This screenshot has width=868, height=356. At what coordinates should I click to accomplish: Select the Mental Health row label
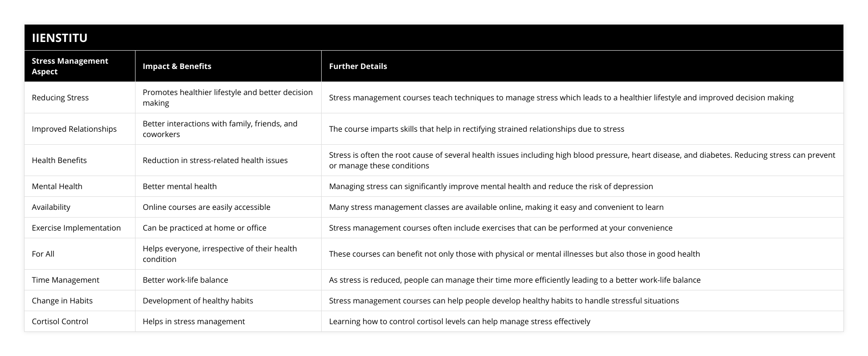point(57,186)
